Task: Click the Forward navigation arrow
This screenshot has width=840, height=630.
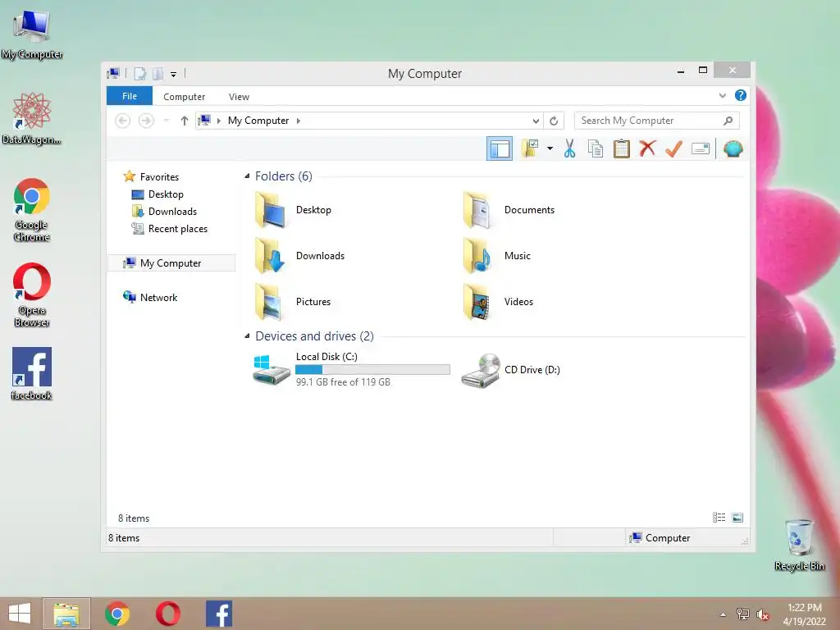Action: coord(146,121)
